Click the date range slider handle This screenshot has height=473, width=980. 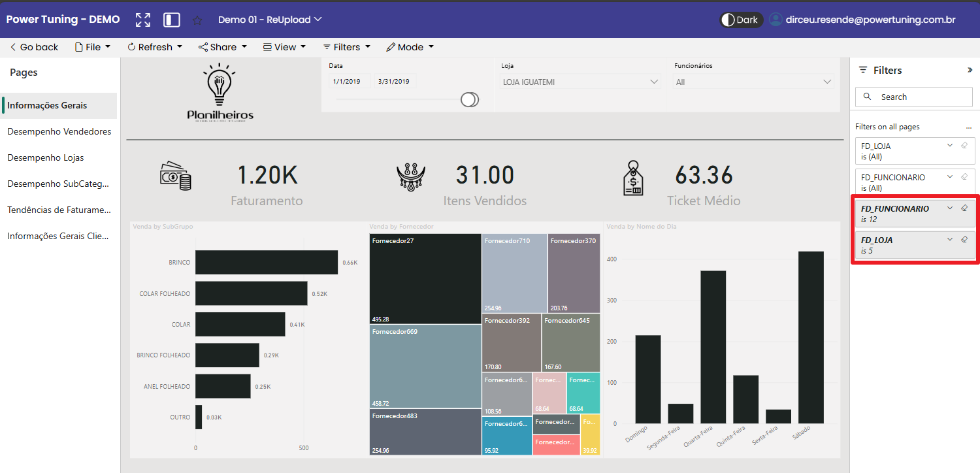pos(469,99)
